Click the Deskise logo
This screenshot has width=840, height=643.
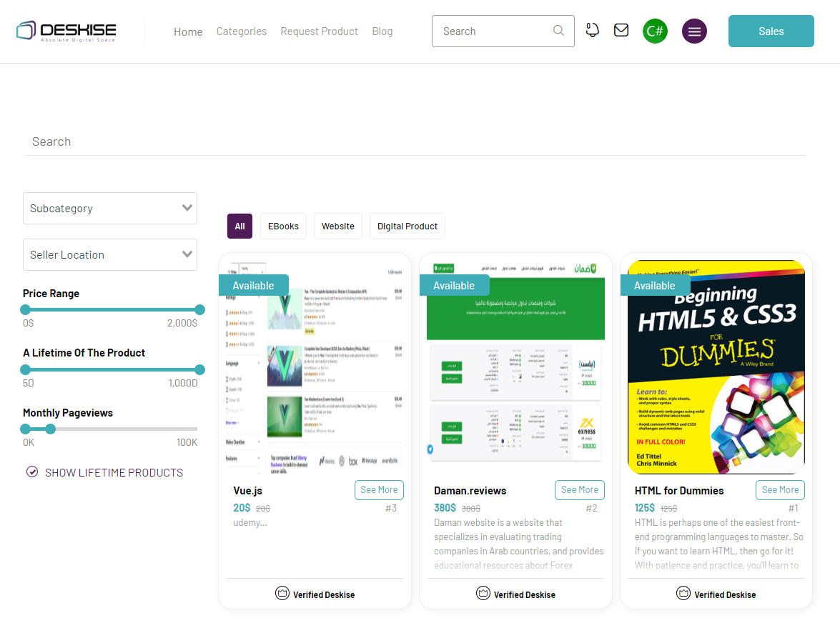point(66,31)
